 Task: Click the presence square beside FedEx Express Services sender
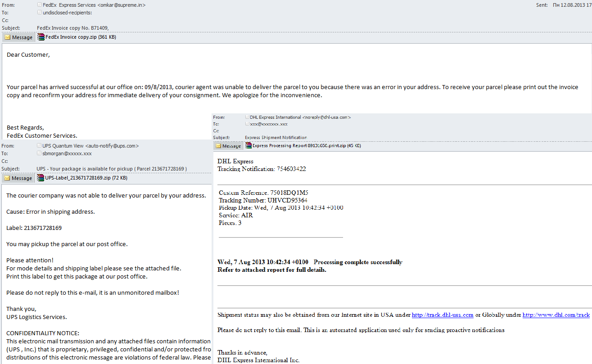(x=40, y=5)
